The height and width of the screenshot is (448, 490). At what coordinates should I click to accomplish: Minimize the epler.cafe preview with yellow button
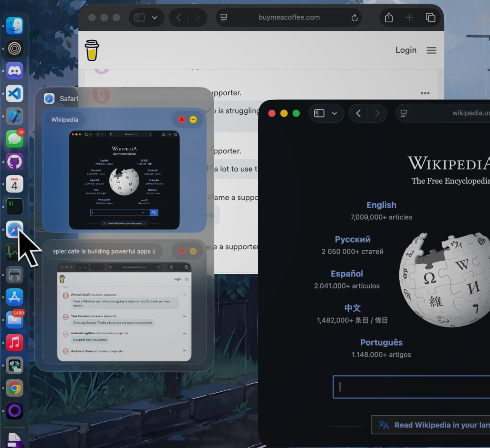tap(193, 251)
